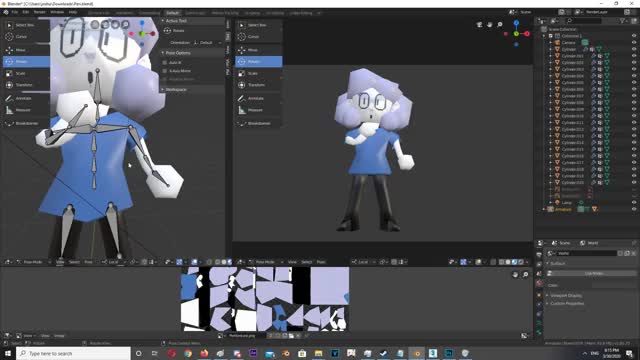Select the Cursor tool in left viewport
640x360 pixels.
coord(26,37)
